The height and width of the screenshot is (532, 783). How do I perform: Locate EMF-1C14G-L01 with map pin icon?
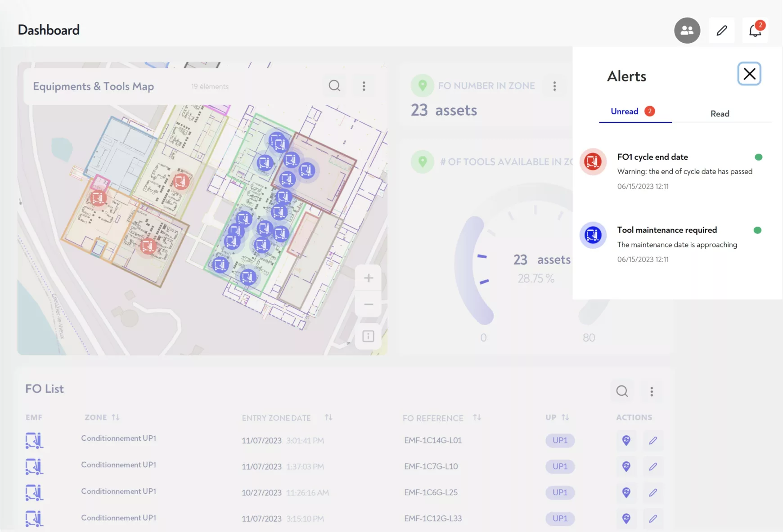(x=626, y=440)
